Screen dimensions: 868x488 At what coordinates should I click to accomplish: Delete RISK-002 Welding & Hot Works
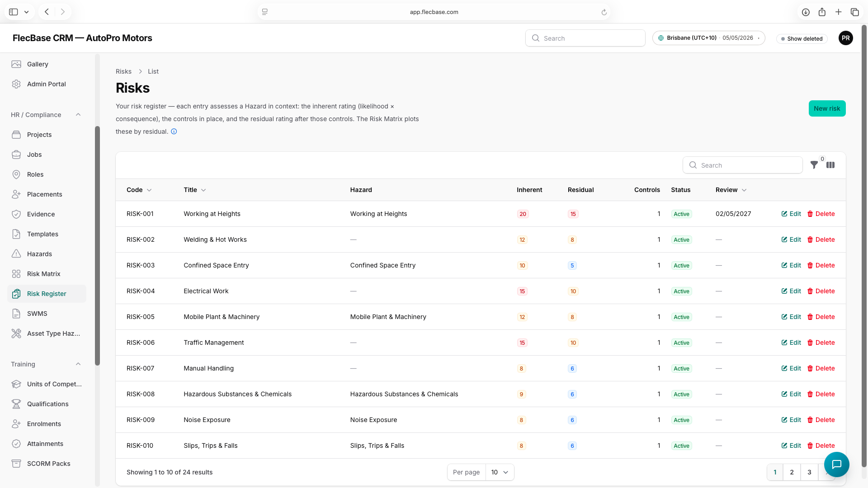pos(821,240)
